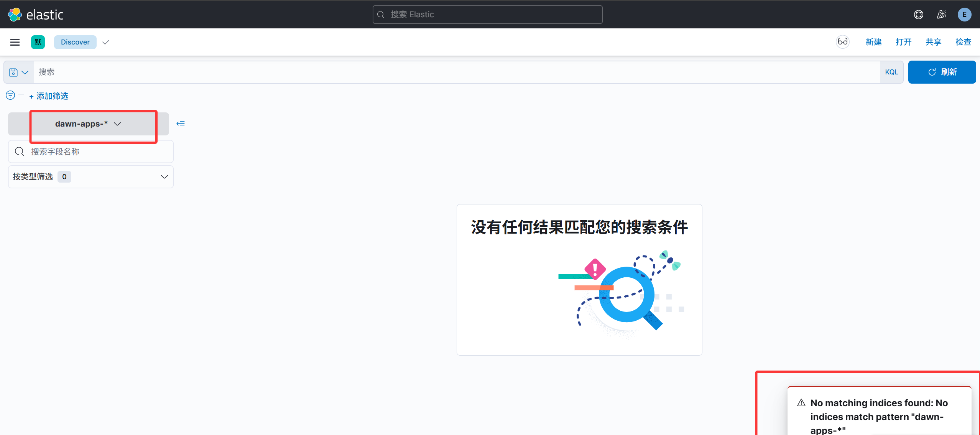The image size is (980, 435).
Task: Expand the filter by type dropdown
Action: pyautogui.click(x=91, y=177)
